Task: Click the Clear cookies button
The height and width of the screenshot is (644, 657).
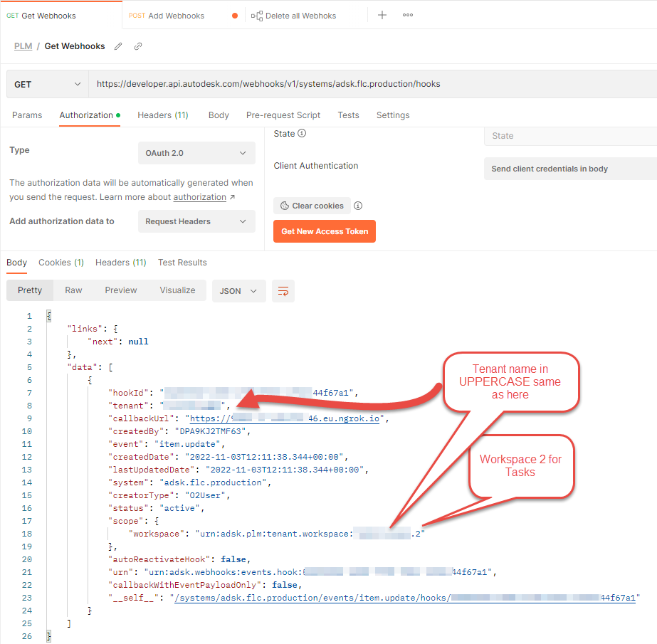Action: tap(312, 206)
